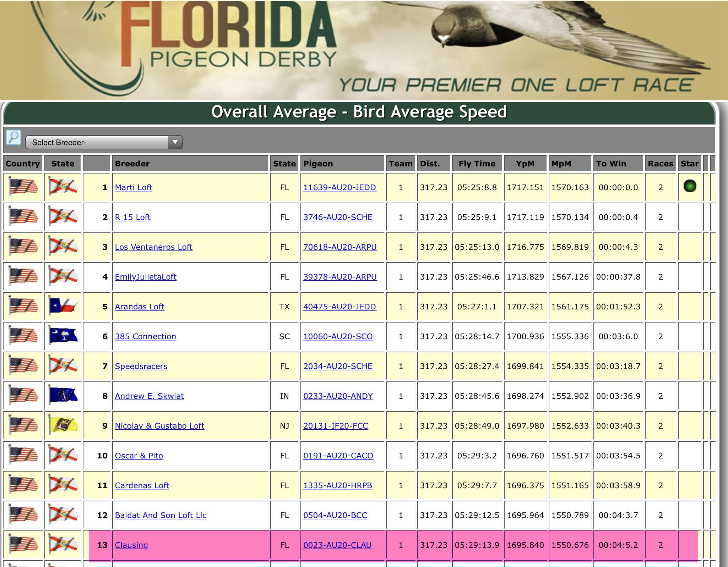Click the Indiana state flag icon
Screen dimensions: 728x567
click(x=63, y=396)
